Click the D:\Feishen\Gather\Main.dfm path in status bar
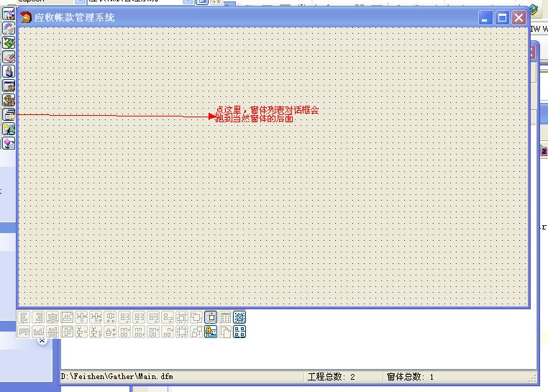 point(117,376)
